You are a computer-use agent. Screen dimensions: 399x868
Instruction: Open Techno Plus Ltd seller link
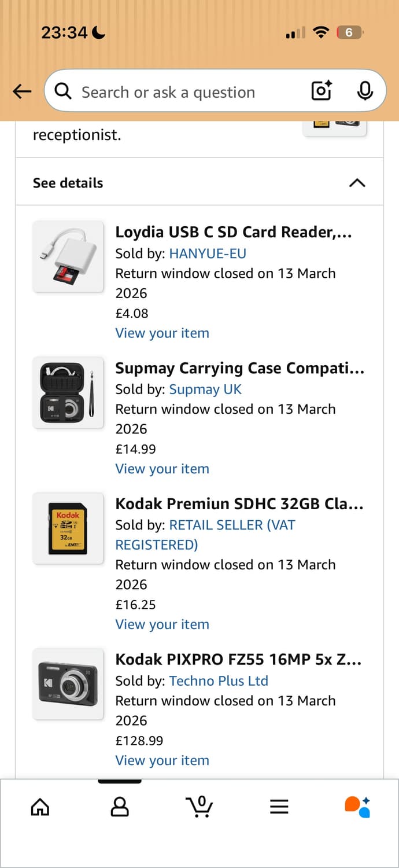coord(219,681)
